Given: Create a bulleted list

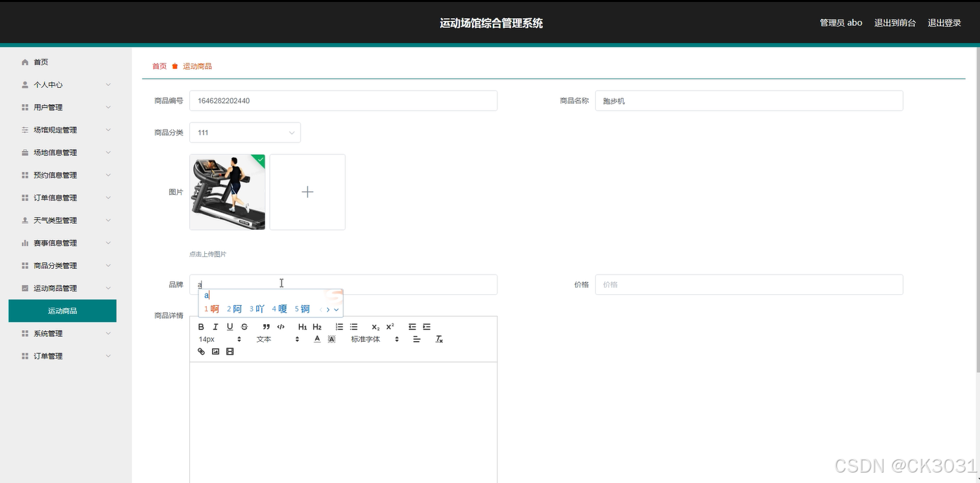Looking at the screenshot, I should point(354,327).
